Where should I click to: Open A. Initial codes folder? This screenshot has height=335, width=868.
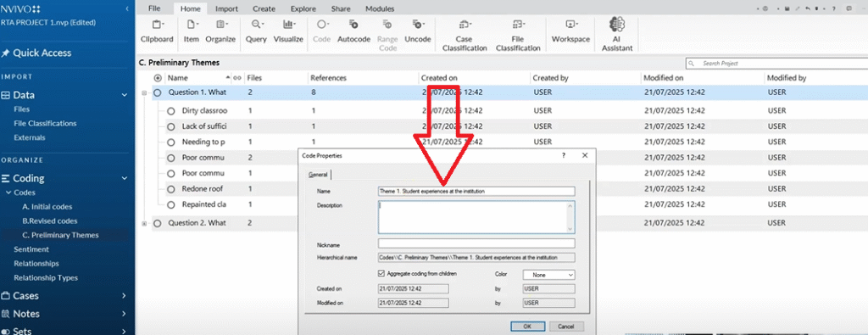pyautogui.click(x=47, y=207)
